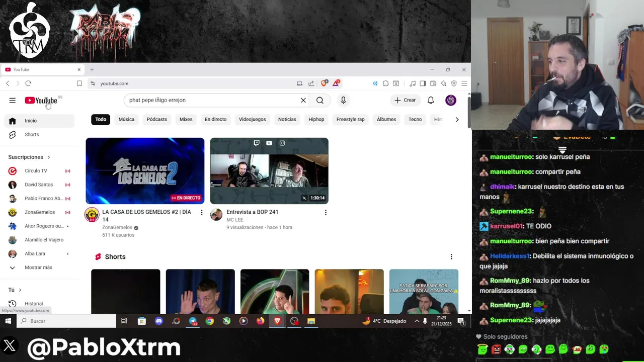
Task: Open ZonaGemelos subscription in sidebar
Action: click(x=39, y=212)
